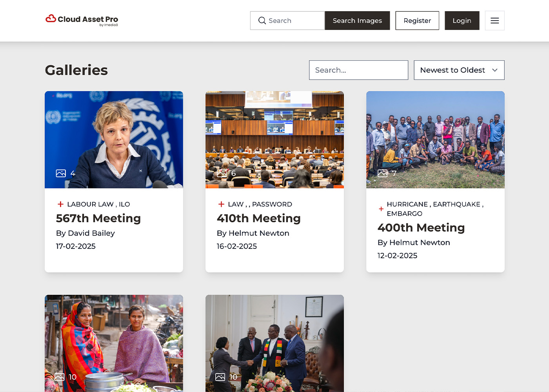Focus the header Search text field
This screenshot has height=392, width=549.
pyautogui.click(x=294, y=21)
